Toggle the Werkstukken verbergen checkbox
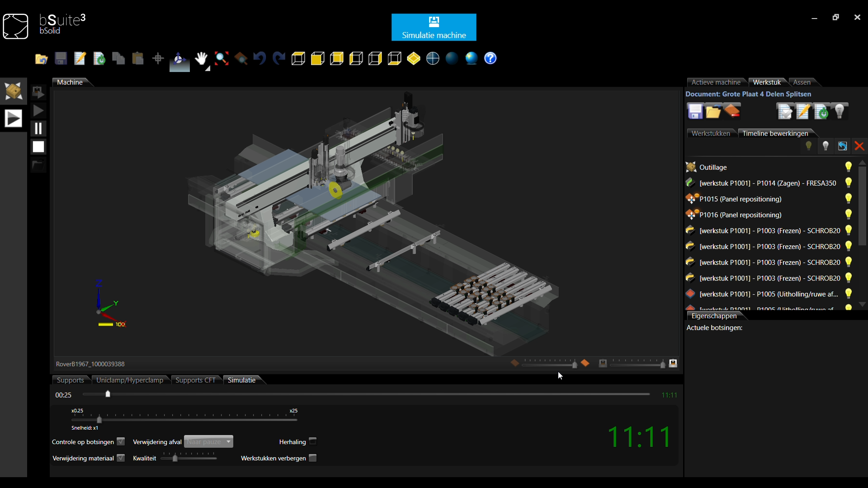868x488 pixels. 312,458
